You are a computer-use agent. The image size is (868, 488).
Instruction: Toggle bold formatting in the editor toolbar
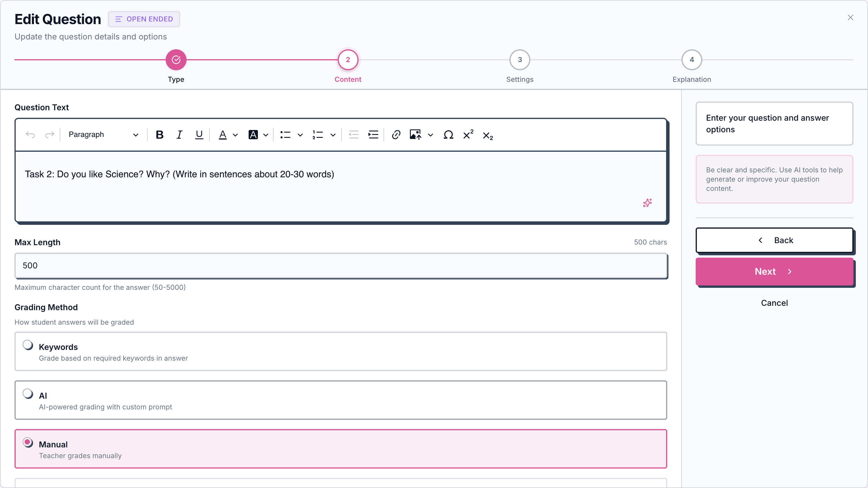click(x=160, y=135)
